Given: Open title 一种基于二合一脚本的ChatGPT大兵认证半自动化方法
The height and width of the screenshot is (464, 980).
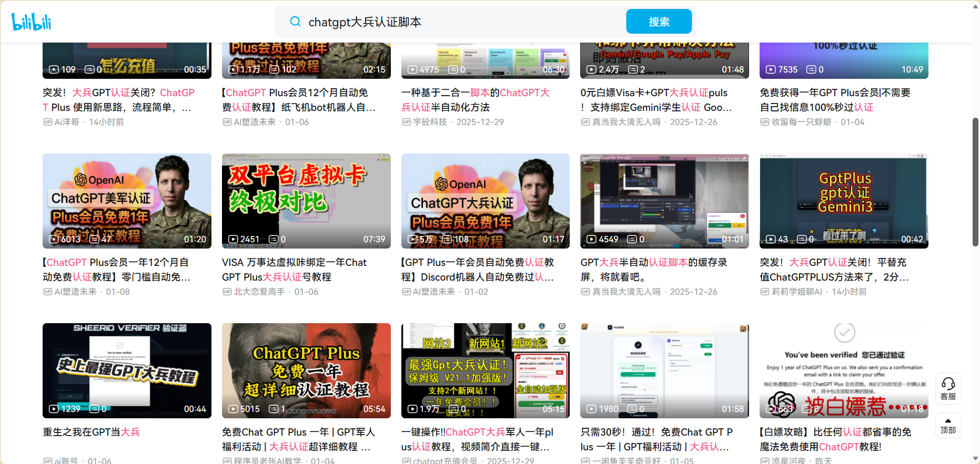Looking at the screenshot, I should pyautogui.click(x=476, y=100).
